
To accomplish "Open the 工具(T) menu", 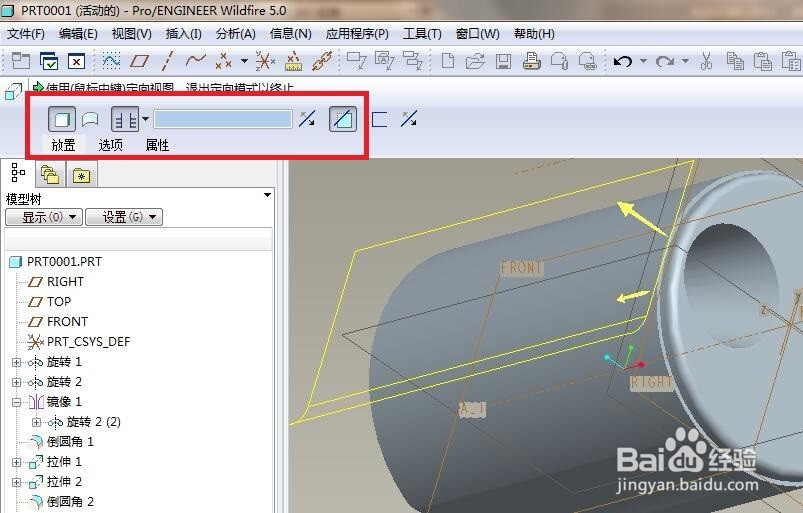I will click(422, 34).
